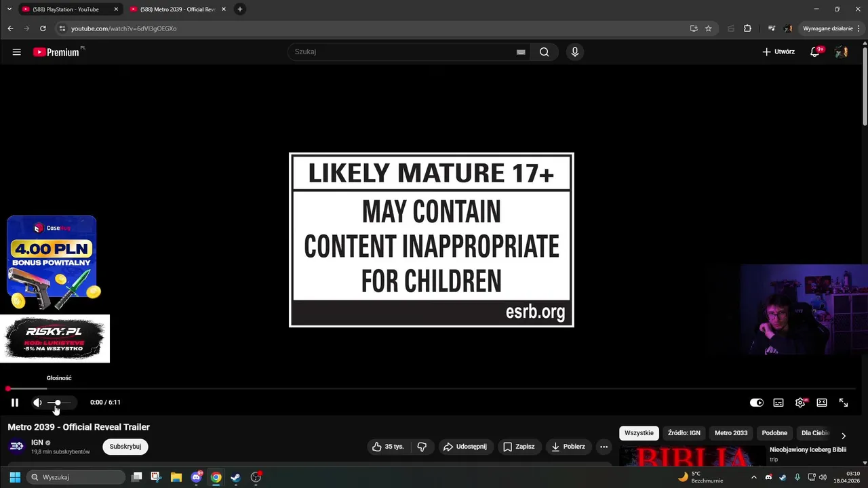Adjust the volume slider handle
The width and height of the screenshot is (868, 488).
click(58, 403)
